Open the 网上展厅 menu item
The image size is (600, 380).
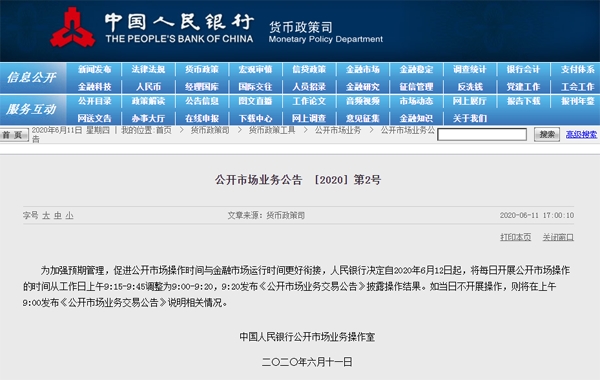pyautogui.click(x=470, y=101)
